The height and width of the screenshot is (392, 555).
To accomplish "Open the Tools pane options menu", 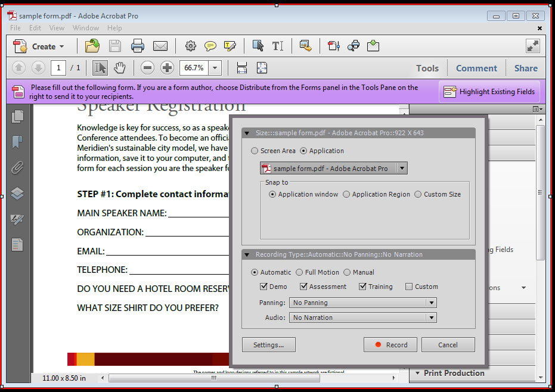I will click(538, 110).
